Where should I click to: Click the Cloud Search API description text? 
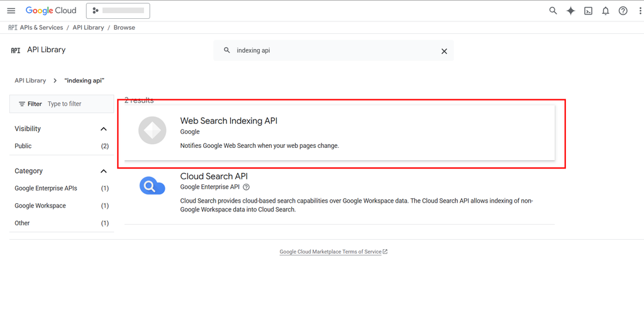tap(357, 205)
